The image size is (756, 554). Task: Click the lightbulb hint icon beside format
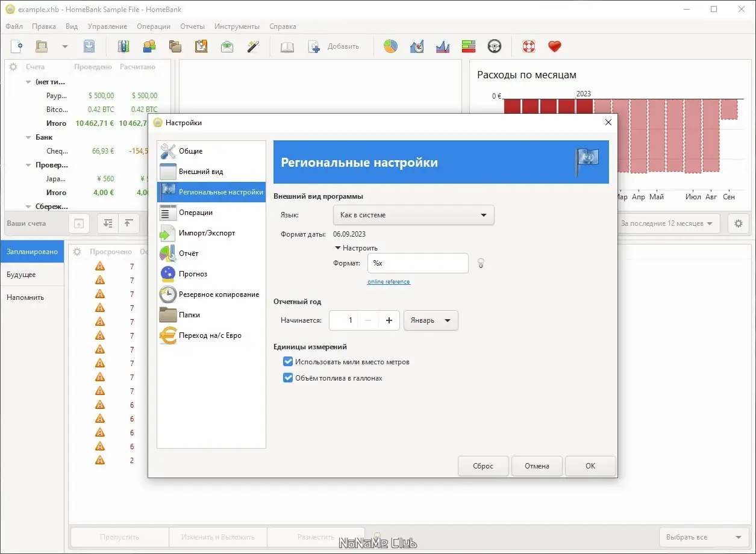click(x=481, y=263)
